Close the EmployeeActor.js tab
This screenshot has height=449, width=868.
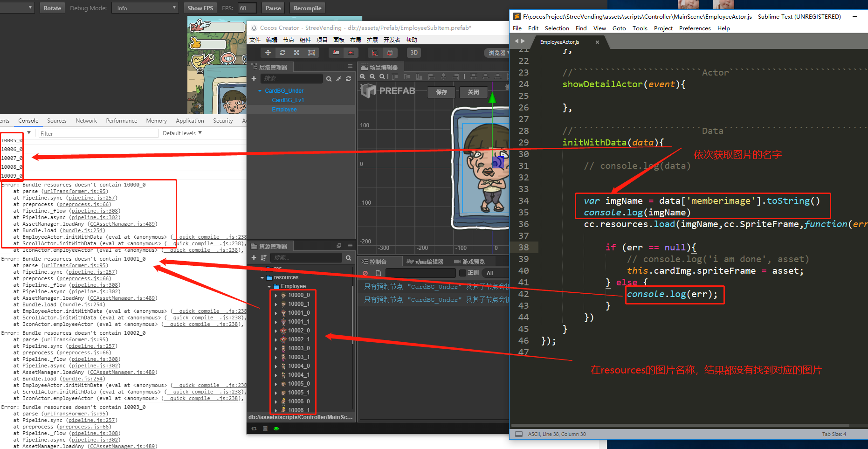597,42
